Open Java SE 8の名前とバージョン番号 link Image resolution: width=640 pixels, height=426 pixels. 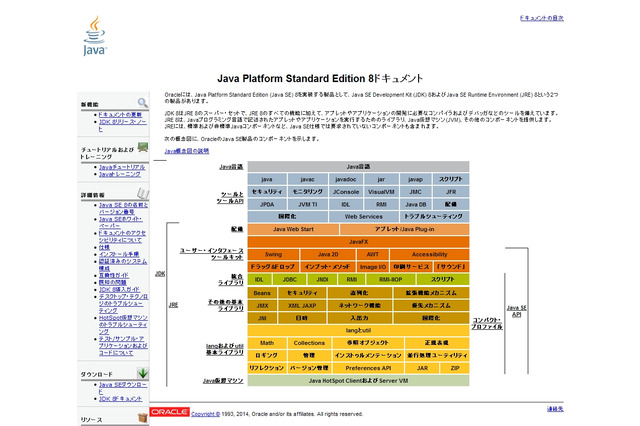click(x=123, y=209)
